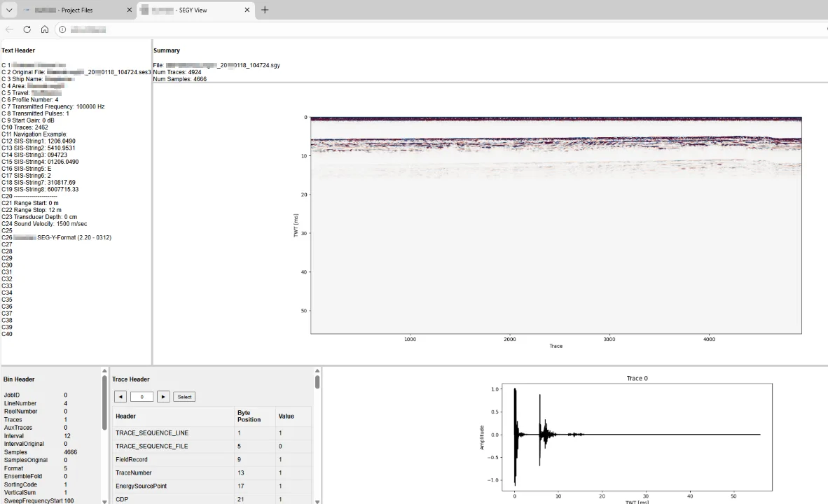Open the tab list chevron
The height and width of the screenshot is (504, 828).
[x=10, y=10]
